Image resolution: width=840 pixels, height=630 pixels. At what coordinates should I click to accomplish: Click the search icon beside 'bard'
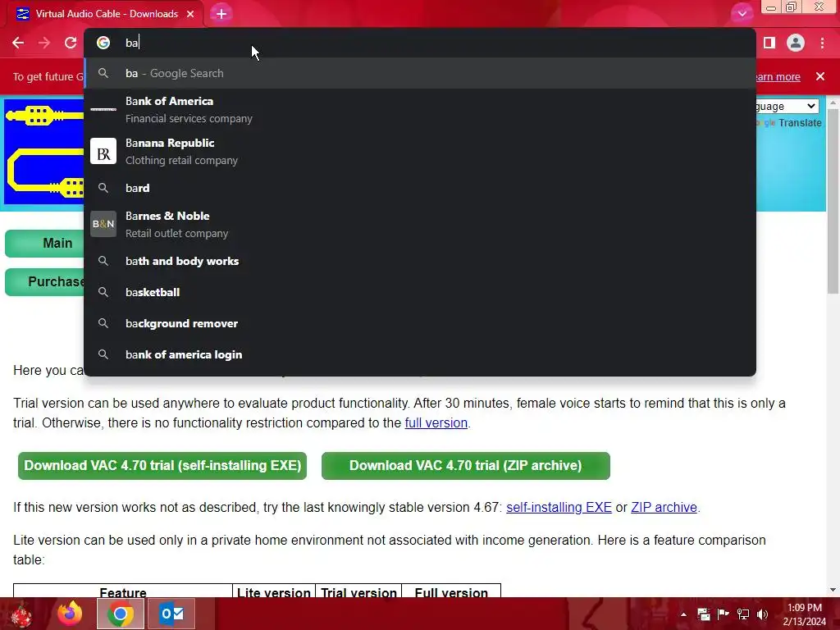click(x=103, y=188)
